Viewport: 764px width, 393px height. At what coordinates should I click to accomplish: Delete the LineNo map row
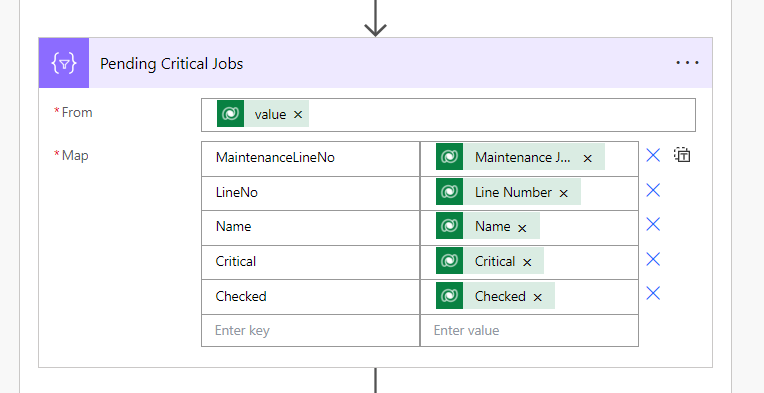click(x=653, y=190)
